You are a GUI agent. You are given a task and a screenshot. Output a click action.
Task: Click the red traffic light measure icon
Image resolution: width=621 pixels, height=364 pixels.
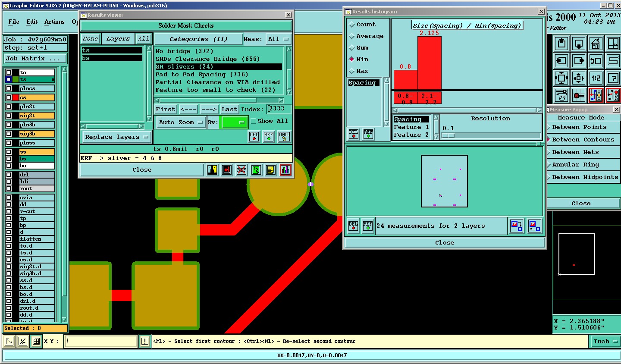tap(613, 95)
